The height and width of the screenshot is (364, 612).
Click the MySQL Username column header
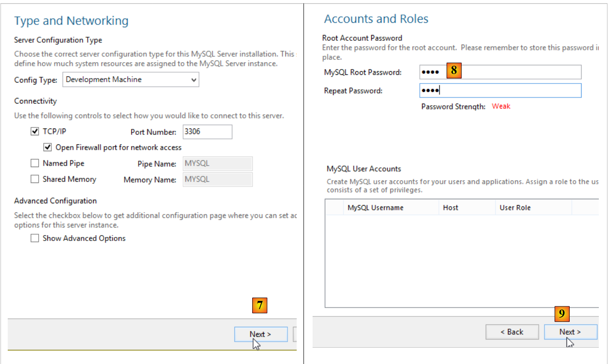point(375,208)
